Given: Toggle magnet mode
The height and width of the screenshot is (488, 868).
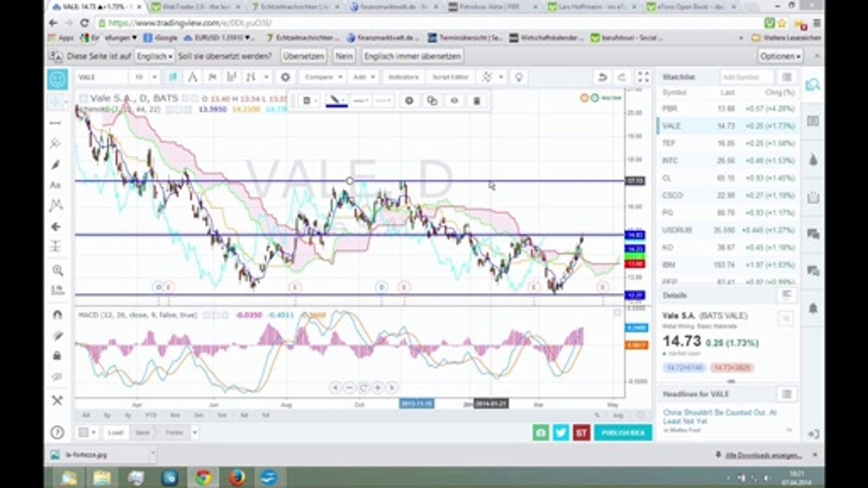Looking at the screenshot, I should [57, 314].
